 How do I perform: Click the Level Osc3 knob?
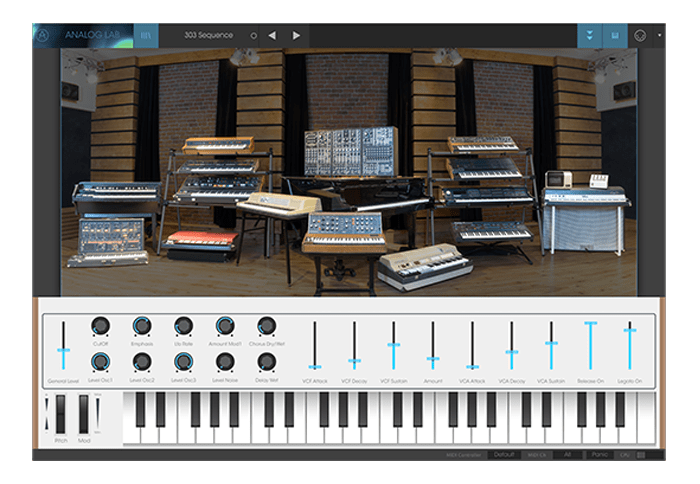coord(183,362)
